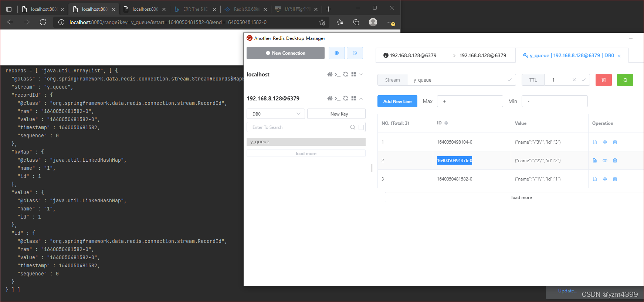
Task: Click the search magnifier icon in key search
Action: 353,127
